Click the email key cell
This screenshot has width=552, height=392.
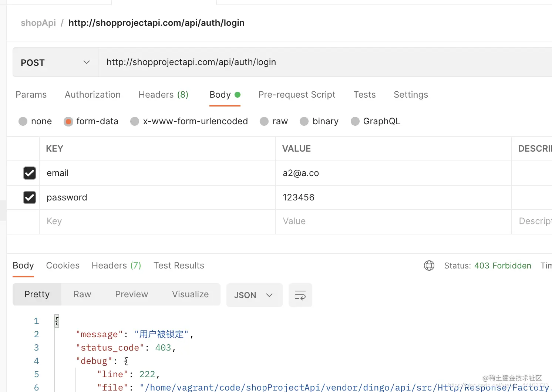[x=158, y=173]
